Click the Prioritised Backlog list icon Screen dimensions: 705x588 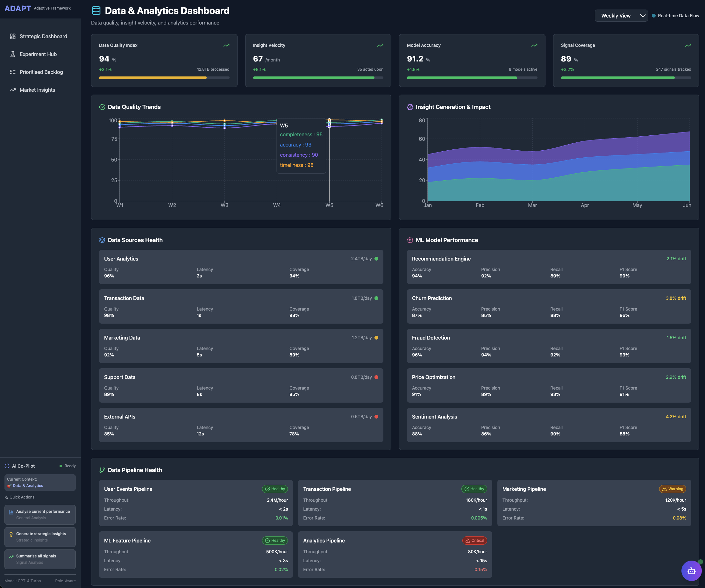[x=13, y=72]
